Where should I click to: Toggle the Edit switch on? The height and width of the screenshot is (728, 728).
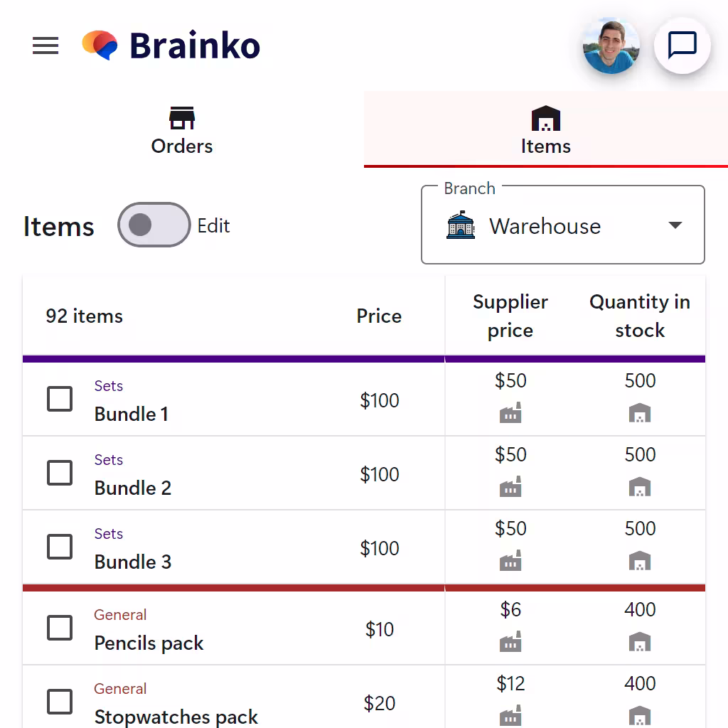[x=154, y=225]
